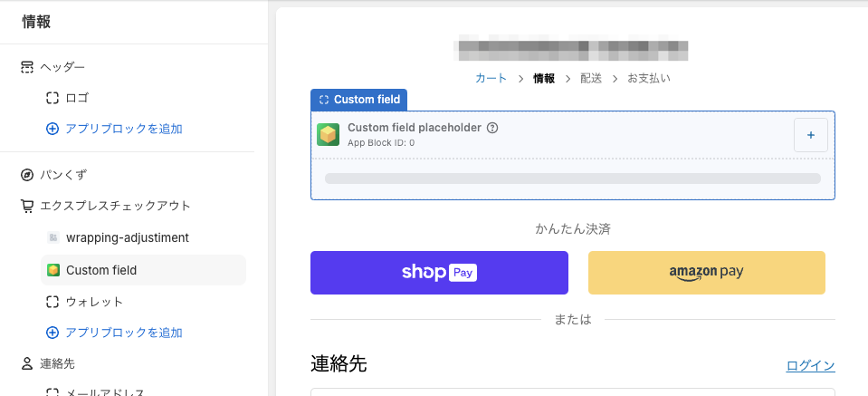The image size is (868, 396).
Task: Open the パンくず section
Action: 63,174
